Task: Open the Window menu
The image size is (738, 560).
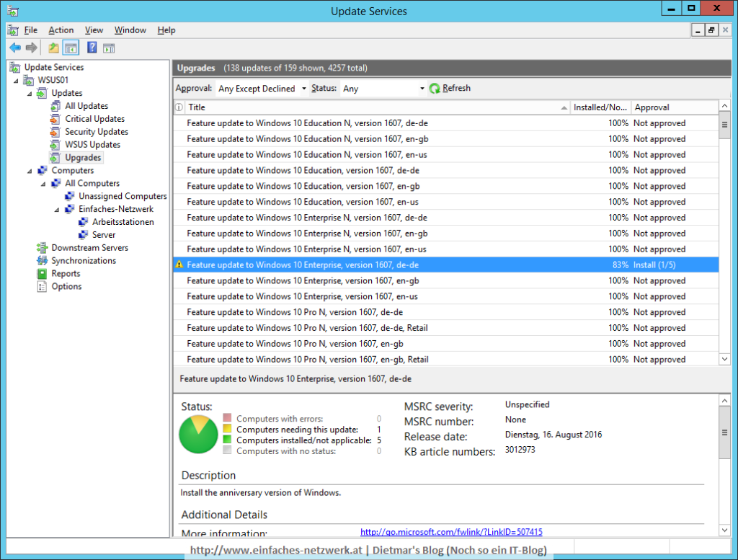Action: point(130,30)
